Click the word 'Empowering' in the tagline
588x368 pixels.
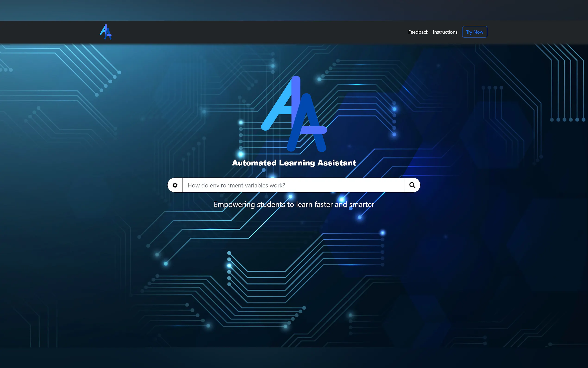[x=234, y=204]
